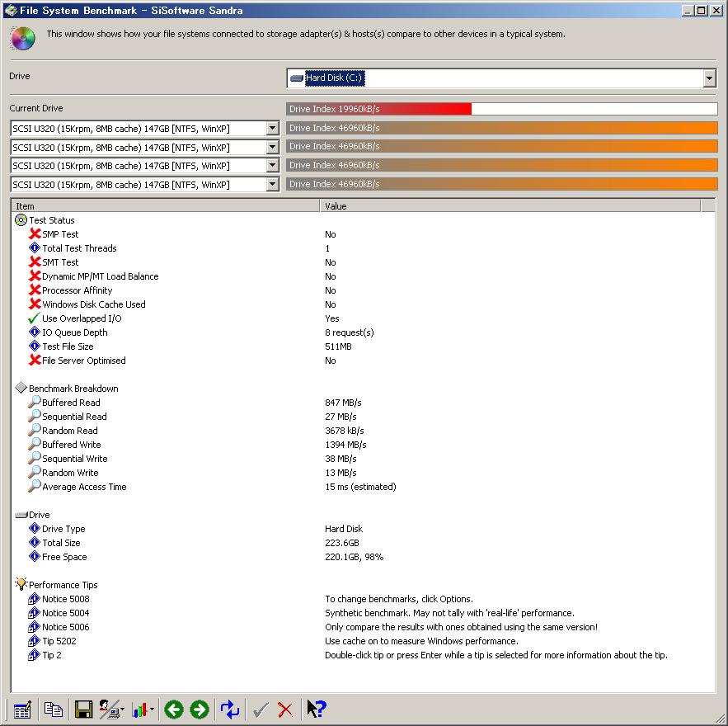
Task: Click the red current Drive Index 19960kB/s bar
Action: pyautogui.click(x=379, y=109)
